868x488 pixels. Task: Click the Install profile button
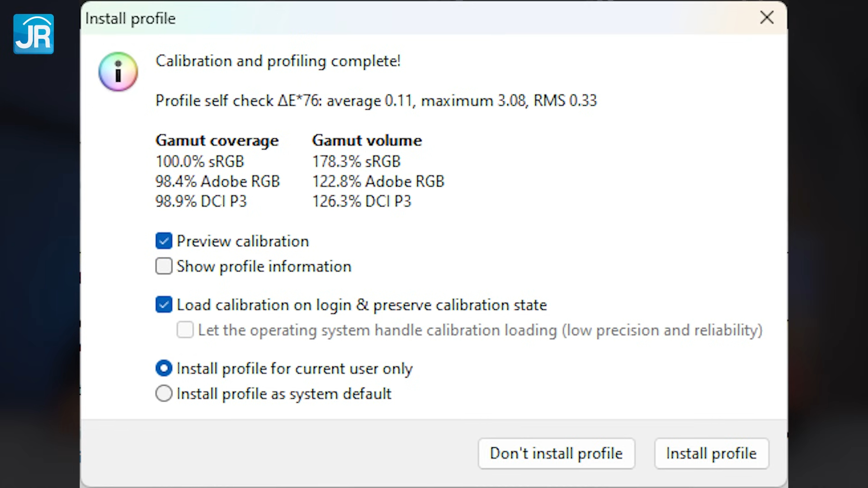click(x=711, y=453)
